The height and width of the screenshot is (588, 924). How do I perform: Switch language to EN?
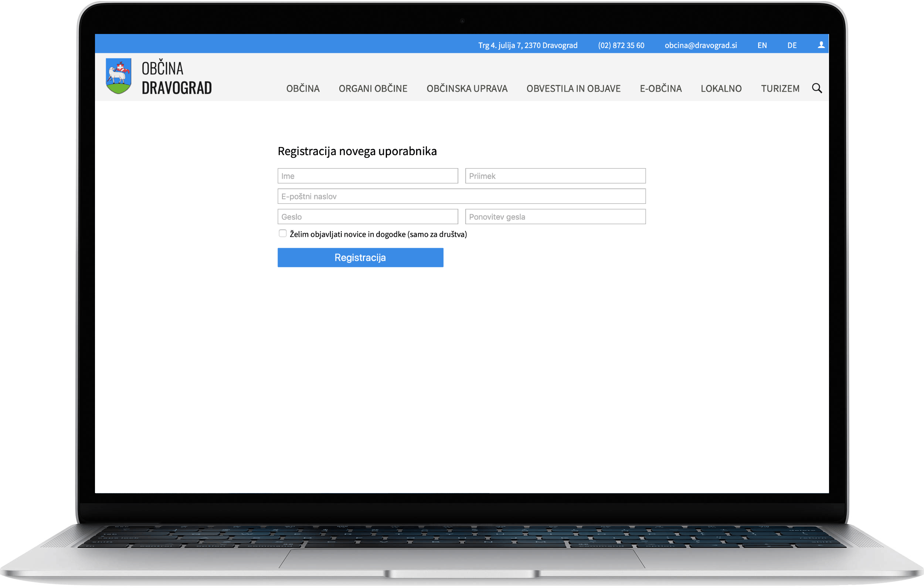762,45
